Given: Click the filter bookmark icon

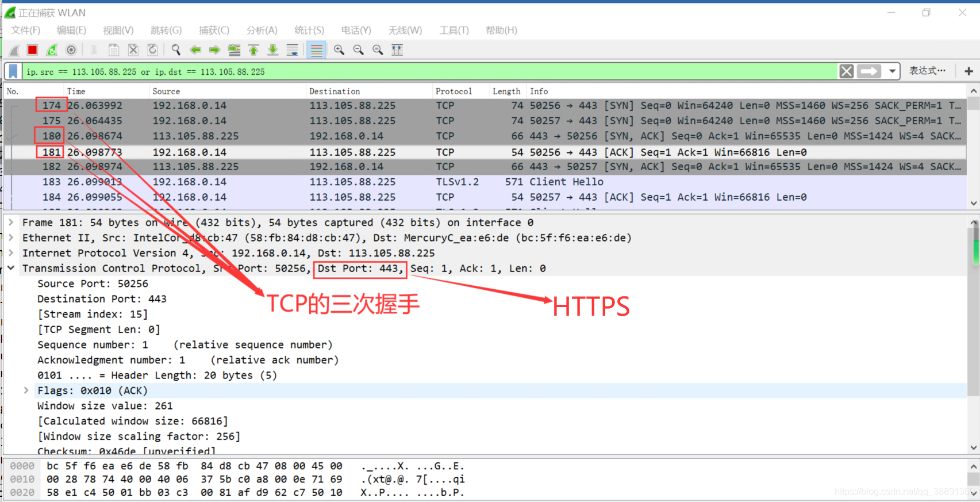Looking at the screenshot, I should point(13,71).
